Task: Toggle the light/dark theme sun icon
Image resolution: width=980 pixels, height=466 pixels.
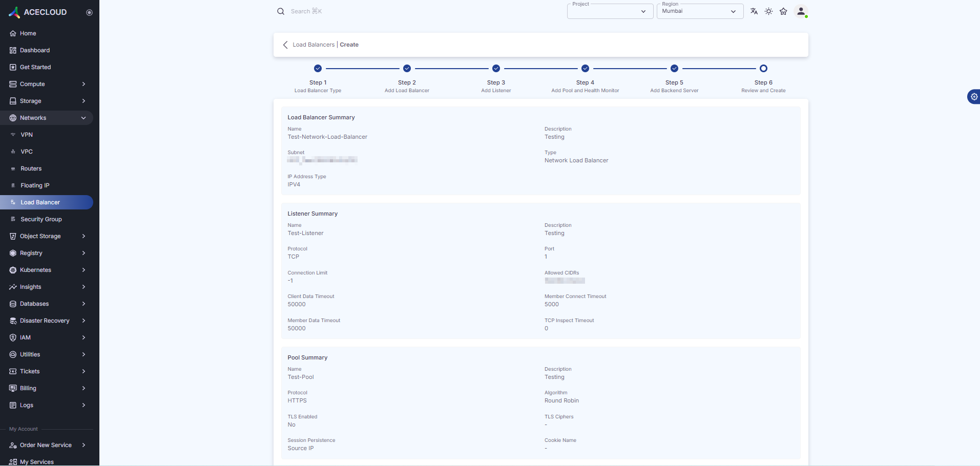Action: (768, 11)
